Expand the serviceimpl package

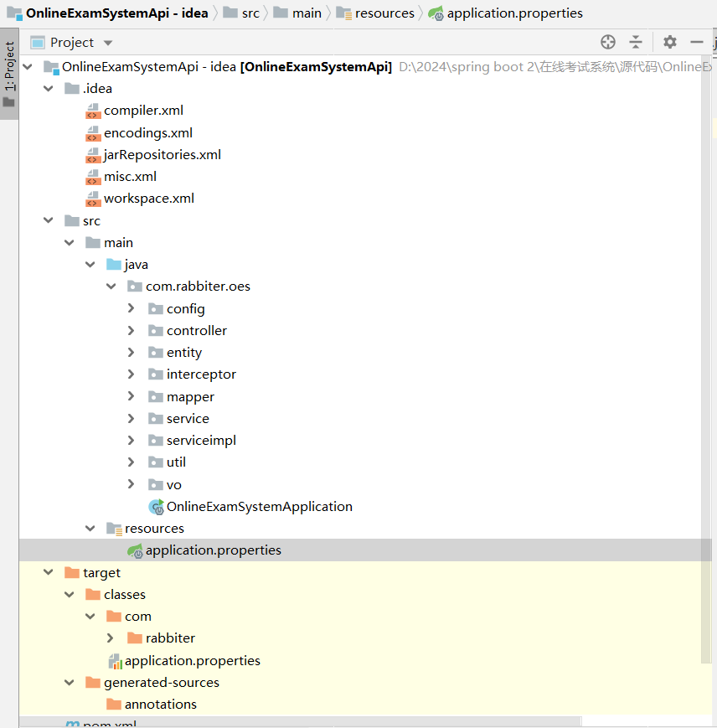point(131,441)
